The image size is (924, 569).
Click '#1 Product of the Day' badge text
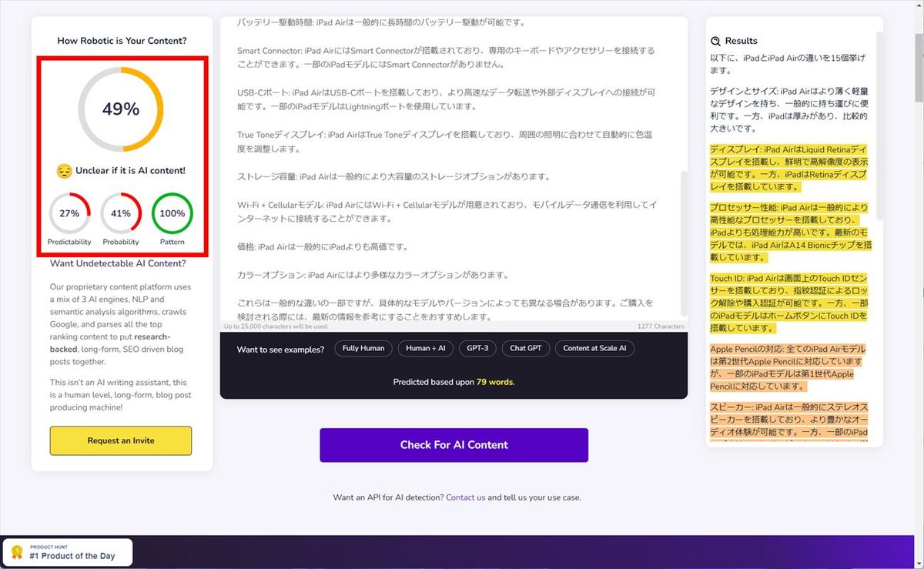72,556
